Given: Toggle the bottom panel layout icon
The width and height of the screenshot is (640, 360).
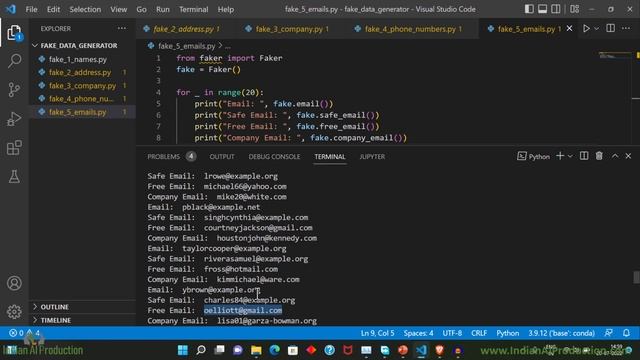Looking at the screenshot, I should pos(542,9).
